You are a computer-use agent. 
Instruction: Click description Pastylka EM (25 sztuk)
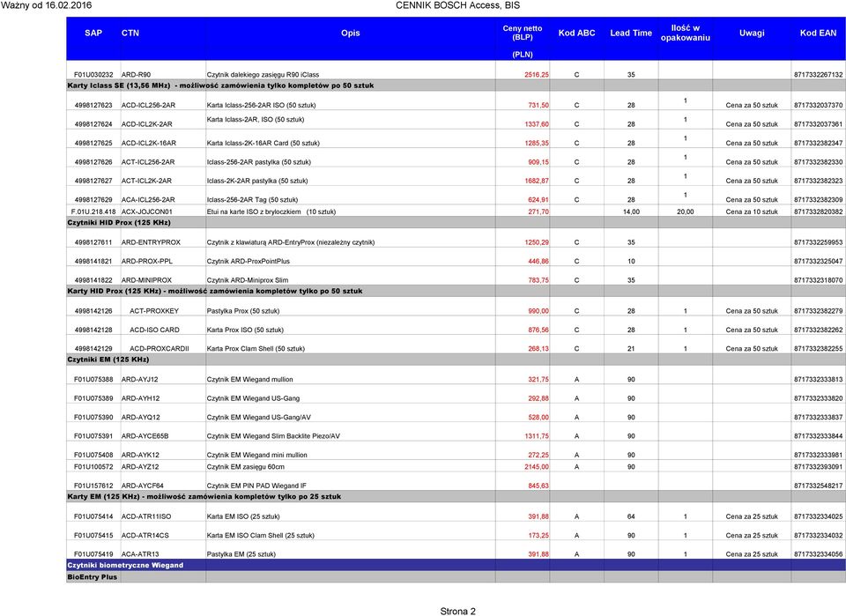tap(241, 554)
